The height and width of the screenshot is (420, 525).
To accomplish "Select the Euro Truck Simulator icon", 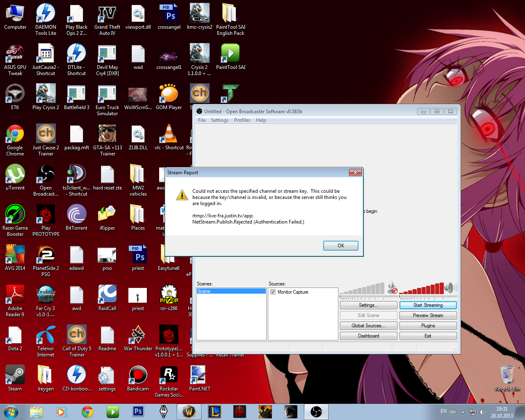I will (x=107, y=100).
